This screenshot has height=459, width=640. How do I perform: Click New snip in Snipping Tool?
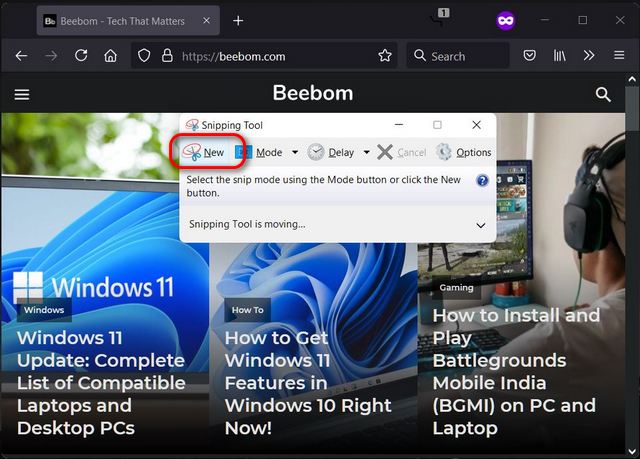(204, 152)
